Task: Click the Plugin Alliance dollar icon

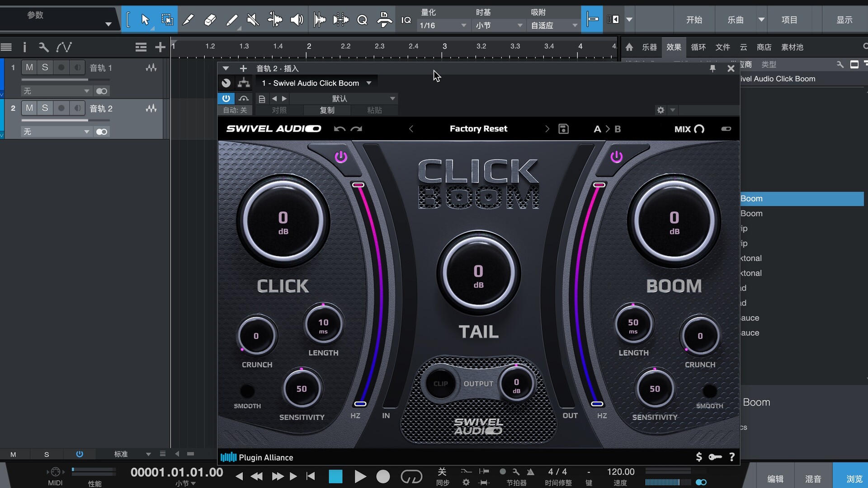Action: (x=699, y=457)
